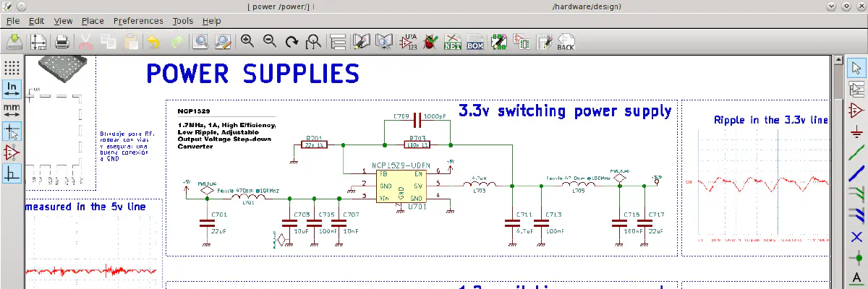Screen dimensions: 868x289
Task: Open the library browser
Action: point(384,42)
